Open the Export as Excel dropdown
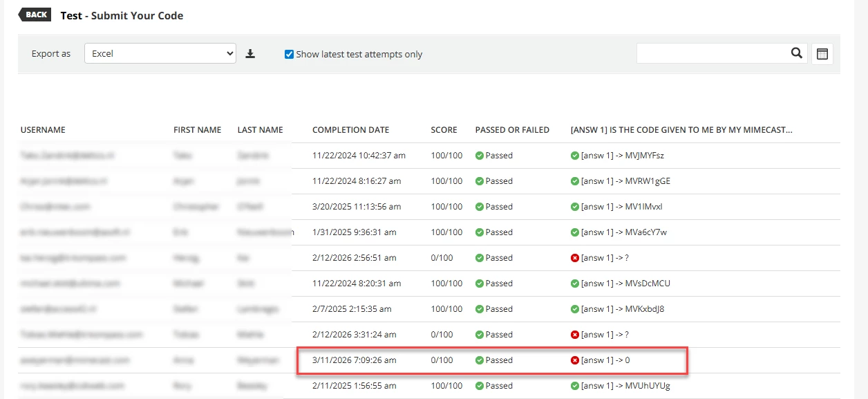The image size is (868, 399). (160, 53)
